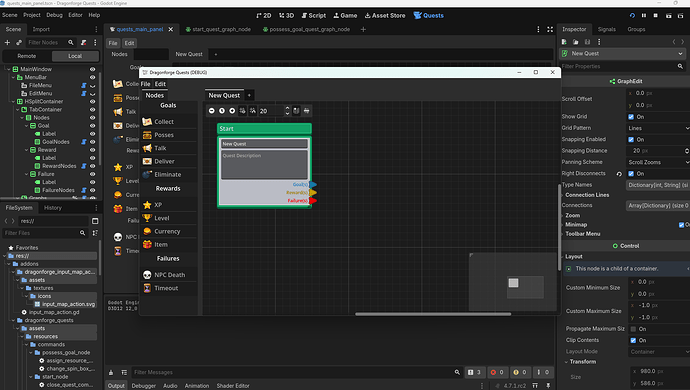Click the yellow Reward(s) output port
The image size is (690, 390).
point(313,192)
